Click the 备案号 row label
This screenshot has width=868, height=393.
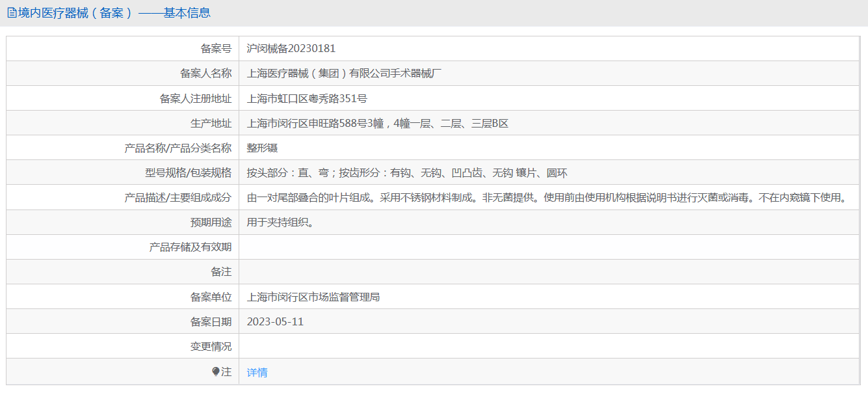pos(216,48)
